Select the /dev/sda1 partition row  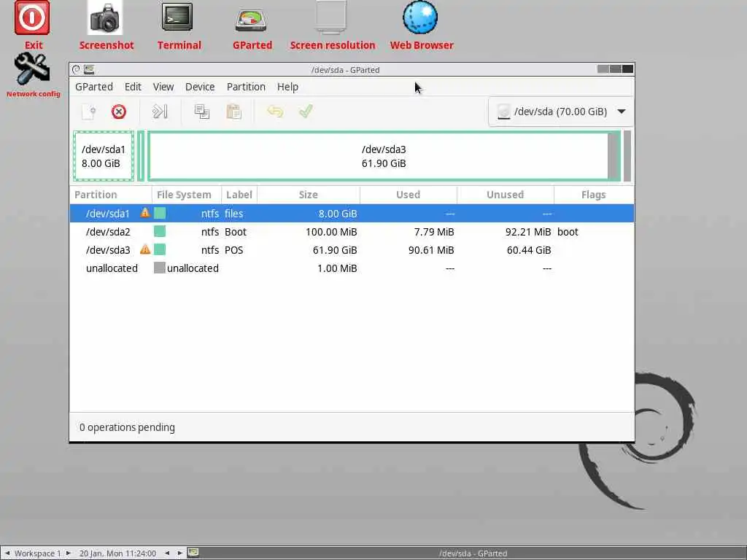352,214
